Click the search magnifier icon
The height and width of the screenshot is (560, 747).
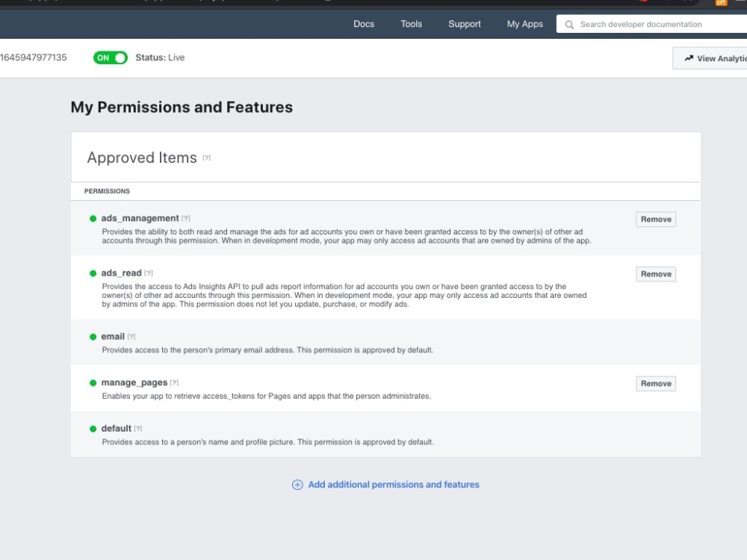click(x=569, y=25)
